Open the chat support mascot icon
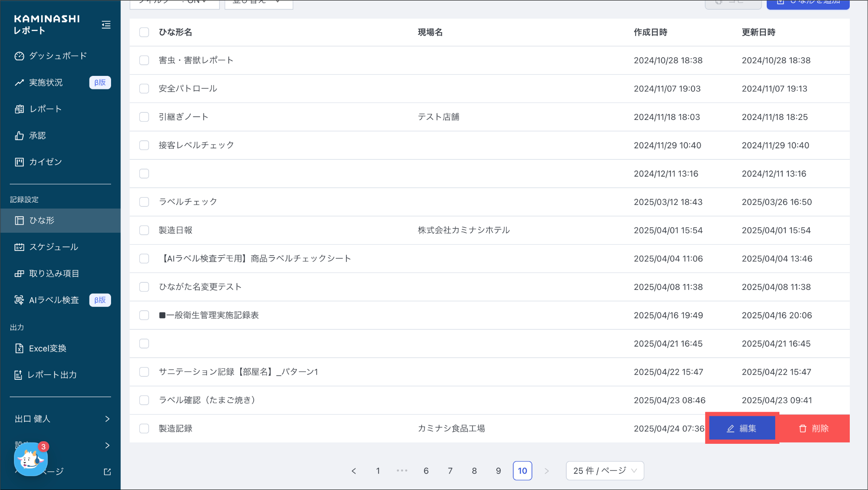Image resolution: width=868 pixels, height=490 pixels. tap(31, 459)
